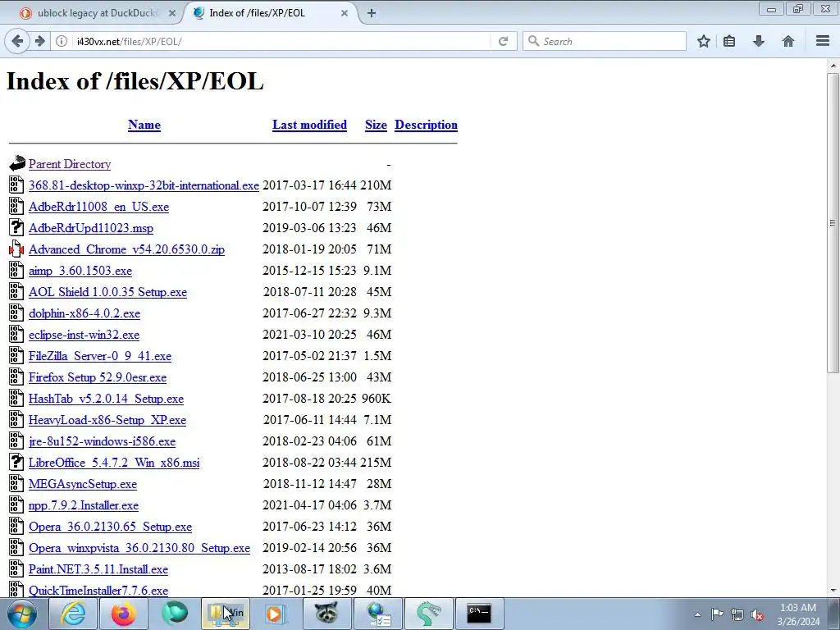The width and height of the screenshot is (840, 630).
Task: Click unknown-file icon beside AdbeRdrUpd11023.msp
Action: (16, 228)
